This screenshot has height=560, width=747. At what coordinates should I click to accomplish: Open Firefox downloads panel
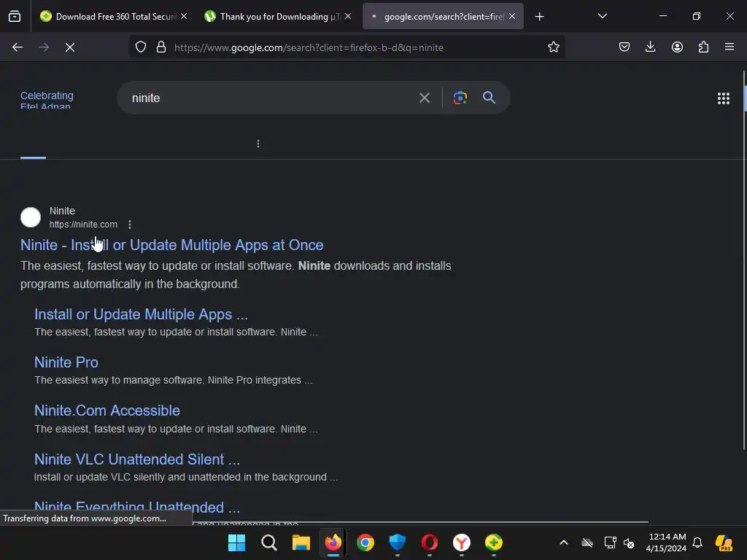coord(650,47)
